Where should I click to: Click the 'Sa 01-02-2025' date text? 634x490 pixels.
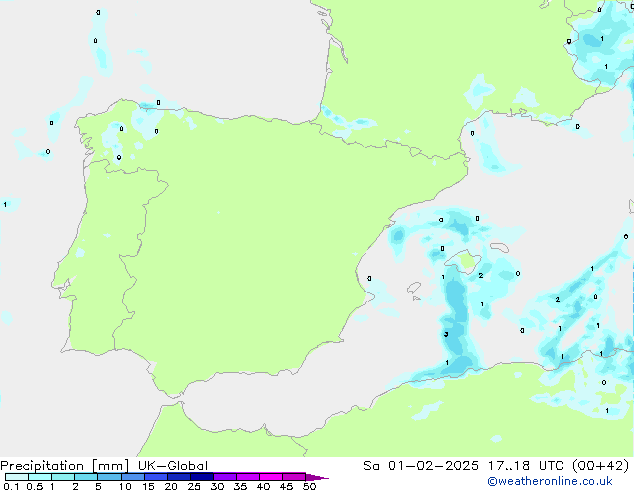click(x=421, y=466)
